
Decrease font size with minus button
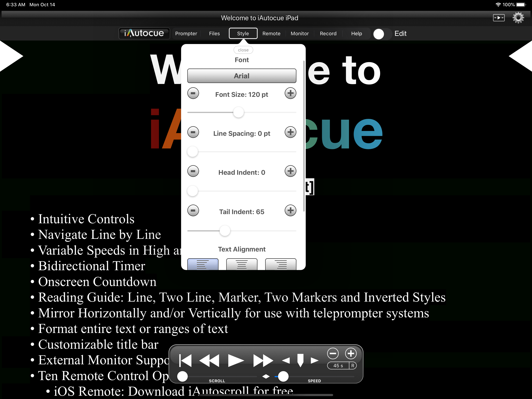[x=193, y=93]
